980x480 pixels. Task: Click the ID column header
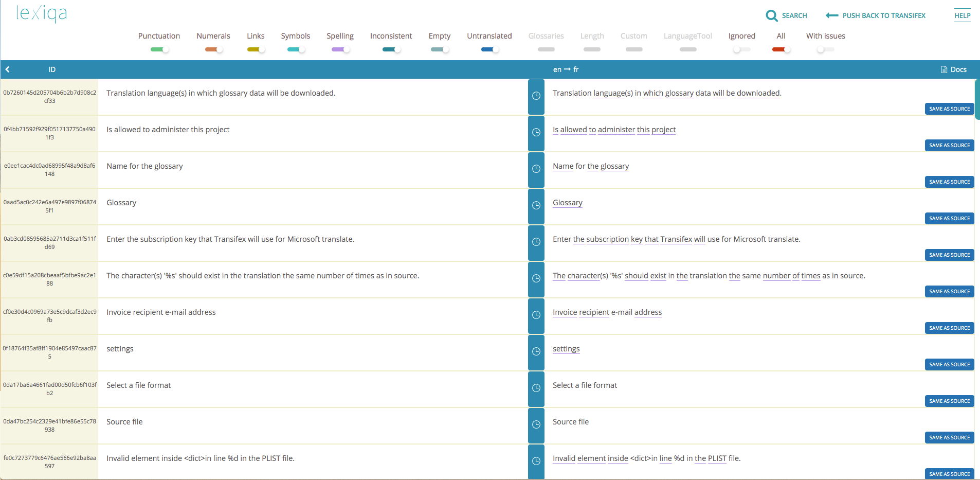(x=52, y=69)
